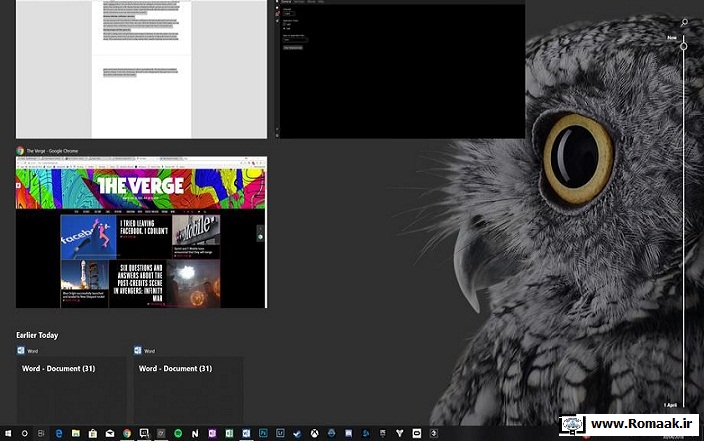This screenshot has width=704, height=441.
Task: Launch Spotify from the taskbar
Action: coord(178,433)
